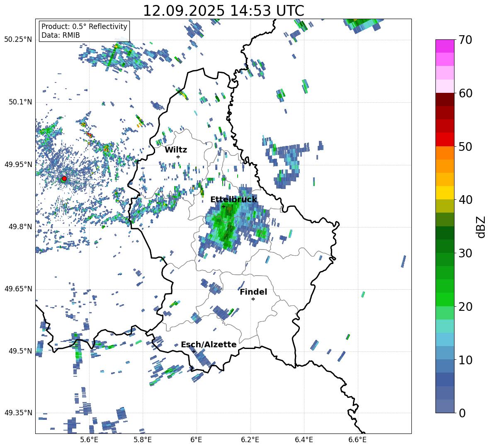
Task: Click the title 12.09.2025 14:53 UTC
Action: [223, 11]
